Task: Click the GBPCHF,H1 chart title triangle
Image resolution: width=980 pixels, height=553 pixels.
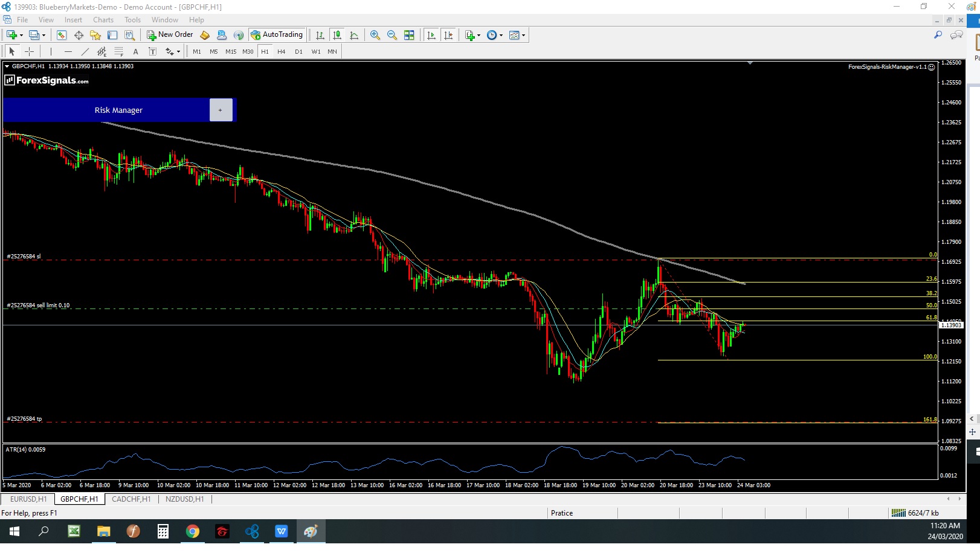Action: [x=7, y=66]
